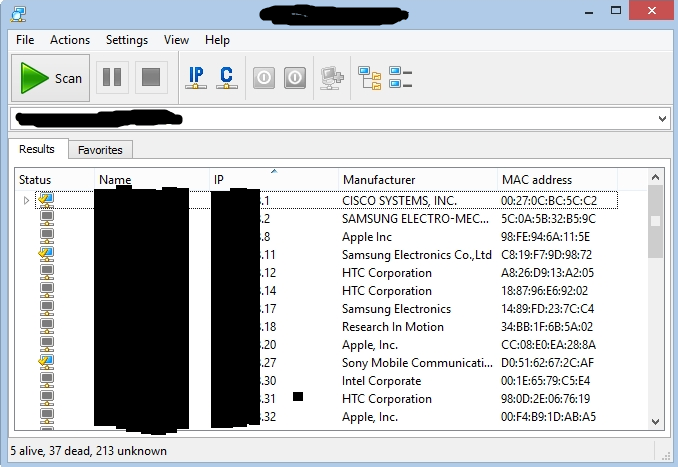The height and width of the screenshot is (467, 678).
Task: Click status icon of HTC Corporation .14 row
Action: tap(47, 291)
